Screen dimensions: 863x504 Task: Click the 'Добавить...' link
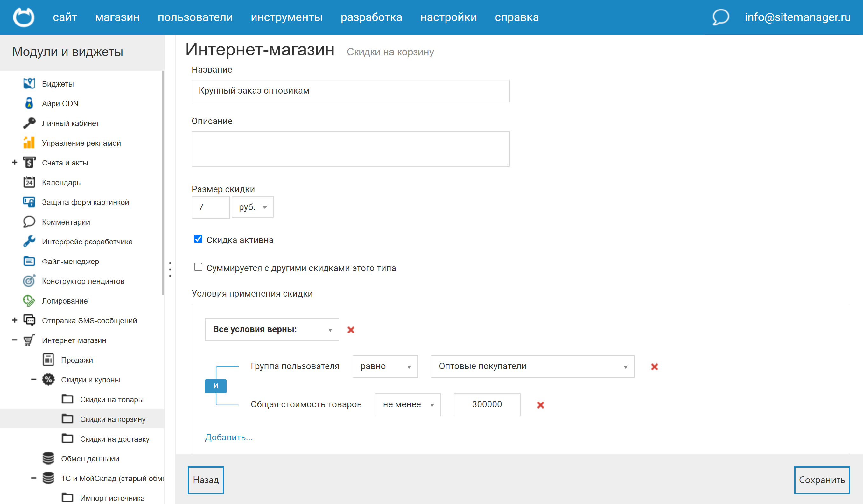click(229, 437)
